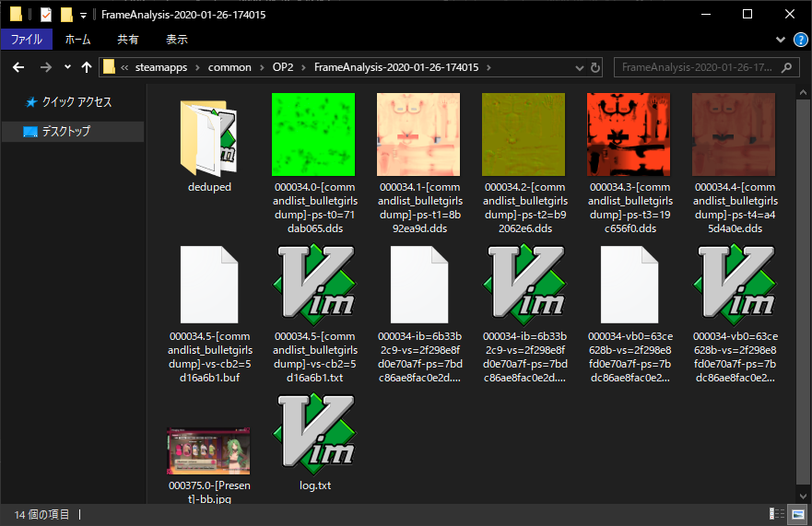The height and width of the screenshot is (526, 812).
Task: Refresh the current folder view
Action: click(595, 67)
